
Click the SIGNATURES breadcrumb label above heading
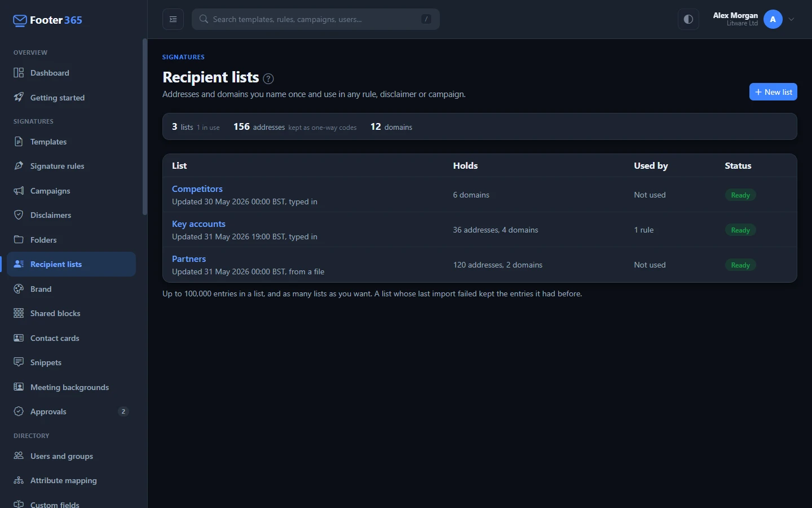184,57
